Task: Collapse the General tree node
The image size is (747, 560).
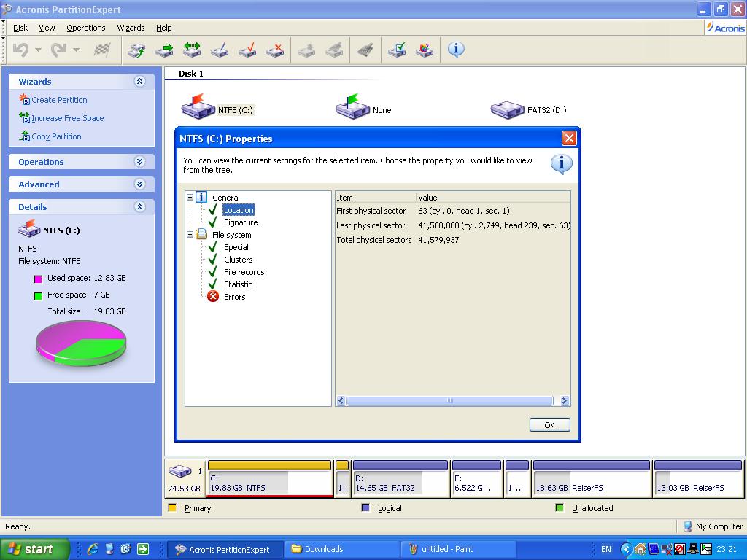Action: [190, 197]
